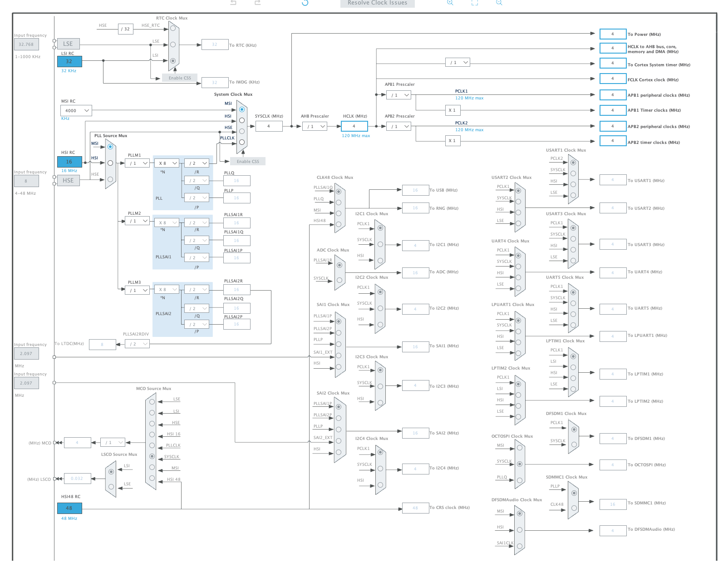Select HSI in the I2C1 Clock Mux
The width and height of the screenshot is (728, 563).
[x=380, y=261]
